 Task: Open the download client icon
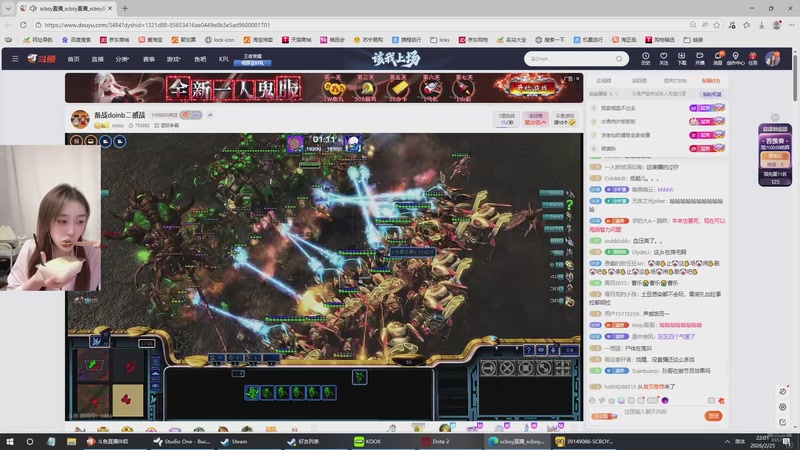pos(682,58)
